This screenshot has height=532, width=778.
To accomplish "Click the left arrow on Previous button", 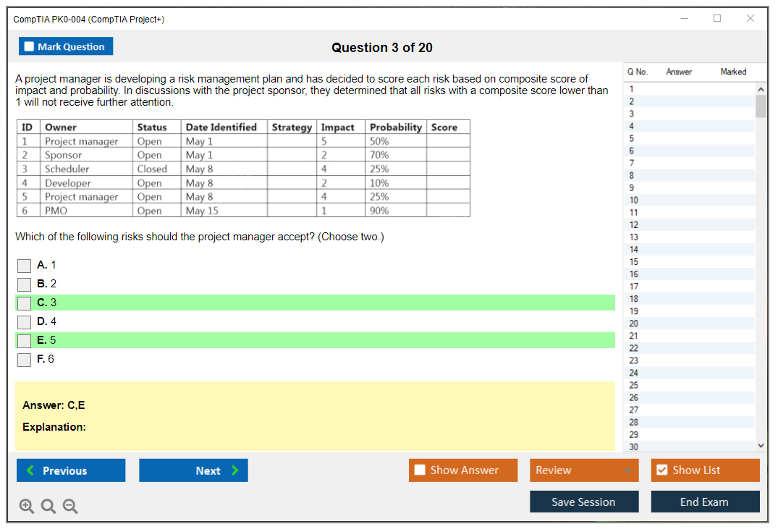I will pyautogui.click(x=30, y=470).
